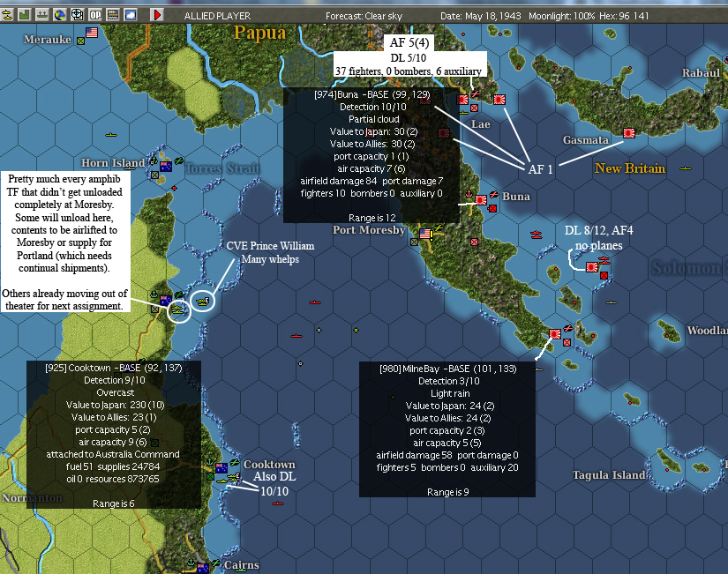Viewport: 728px width, 574px height.
Task: Click the 'Cairns' map label
Action: pyautogui.click(x=242, y=564)
